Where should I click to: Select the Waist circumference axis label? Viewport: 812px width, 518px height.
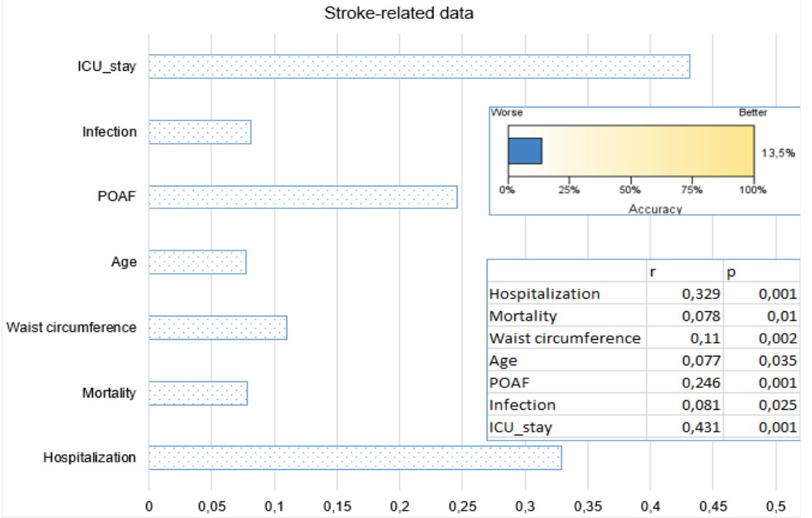coord(72,327)
